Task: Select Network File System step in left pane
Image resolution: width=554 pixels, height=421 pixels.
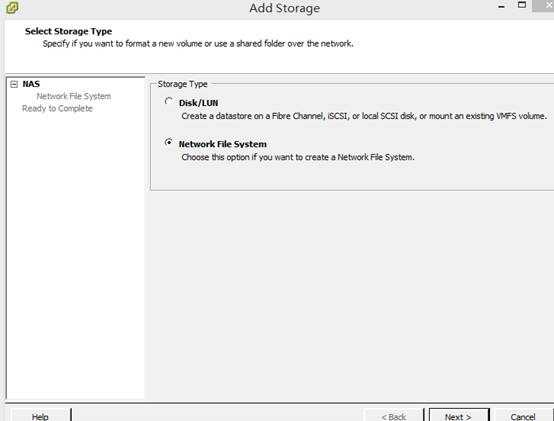Action: (x=74, y=96)
